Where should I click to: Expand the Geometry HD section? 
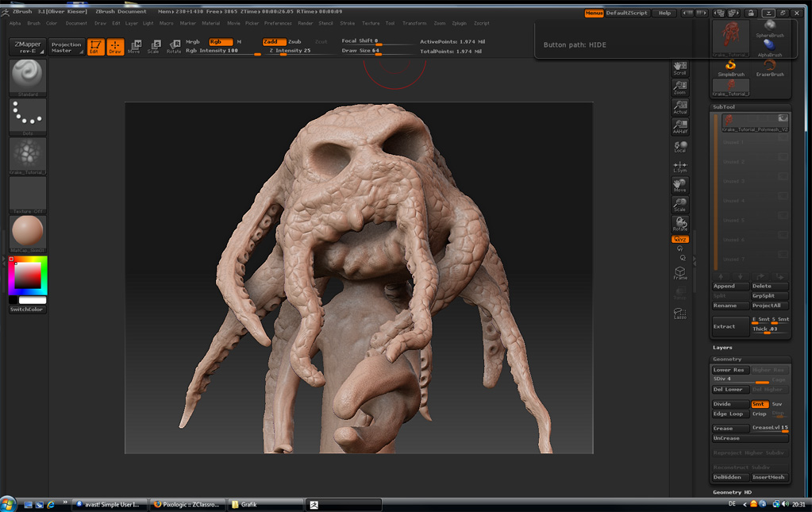[x=732, y=492]
